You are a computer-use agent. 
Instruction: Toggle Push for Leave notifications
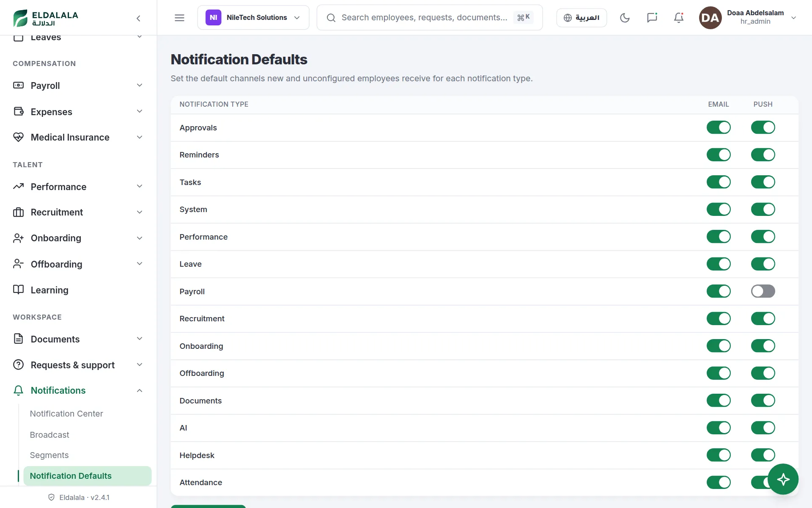[763, 264]
